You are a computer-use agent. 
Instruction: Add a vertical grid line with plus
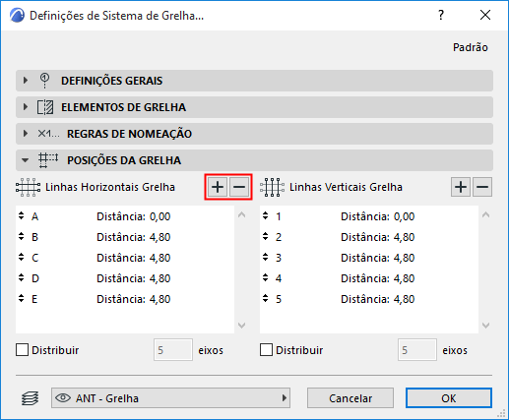click(461, 187)
